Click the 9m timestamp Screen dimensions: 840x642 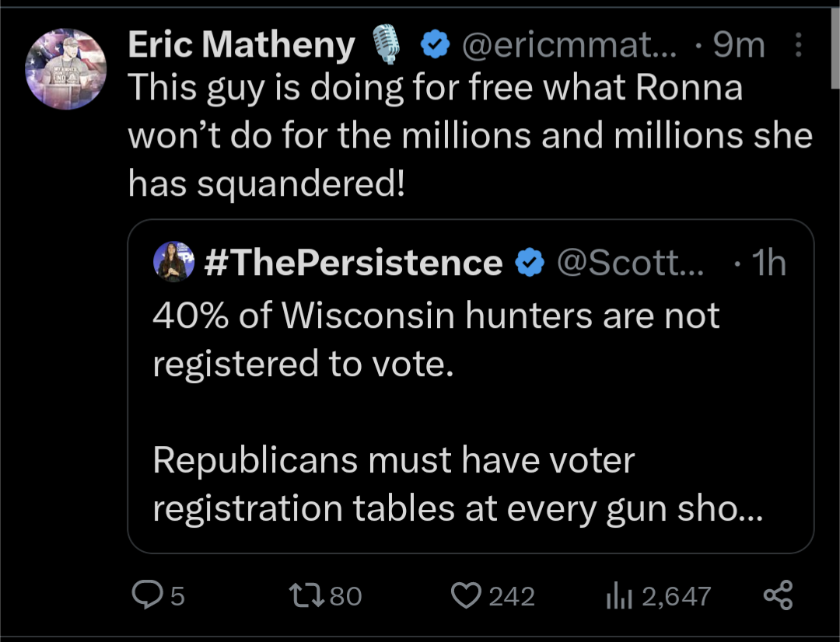738,47
